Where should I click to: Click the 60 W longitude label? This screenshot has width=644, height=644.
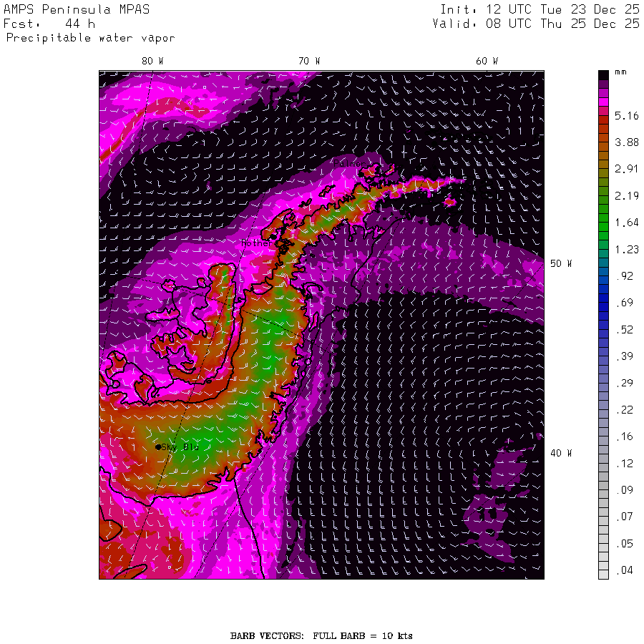tap(487, 62)
